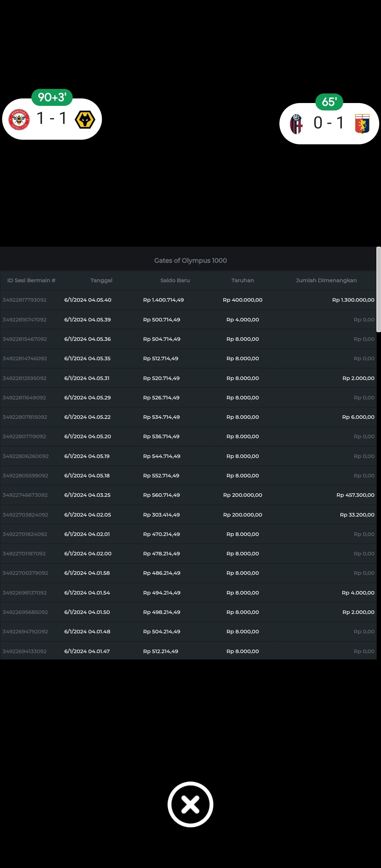The height and width of the screenshot is (868, 381).
Task: Click the Saldo Baru column header
Action: pyautogui.click(x=175, y=281)
